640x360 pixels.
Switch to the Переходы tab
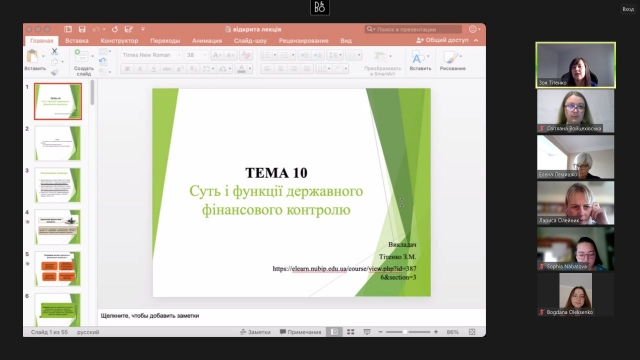point(165,40)
